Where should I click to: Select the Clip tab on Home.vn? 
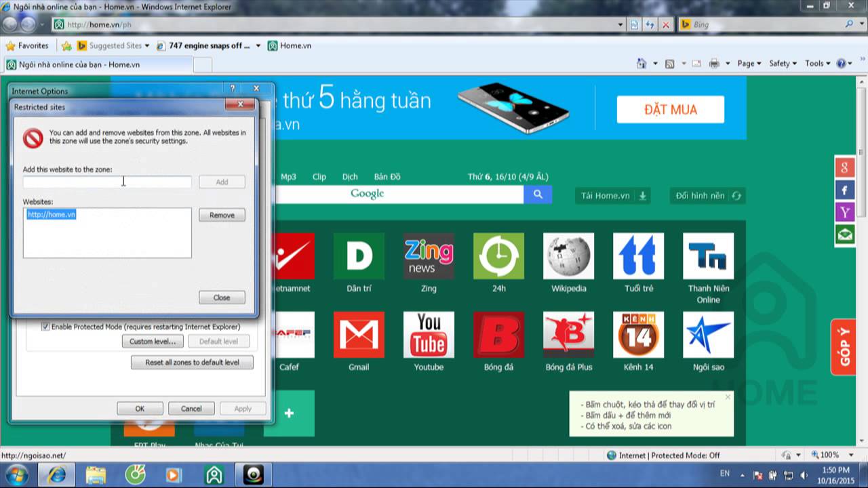[319, 177]
